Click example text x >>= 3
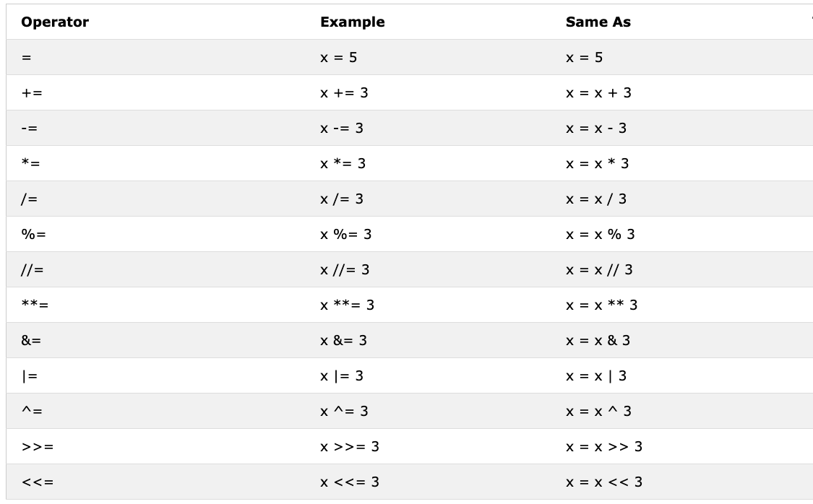This screenshot has width=813, height=504. tap(350, 446)
